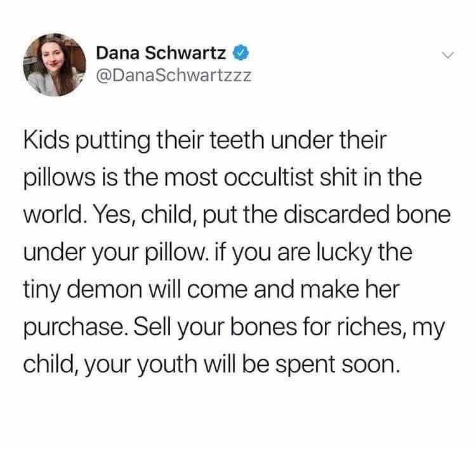Image resolution: width=476 pixels, height=449 pixels.
Task: Open Dana Schwartz's profile picture
Action: [x=55, y=65]
